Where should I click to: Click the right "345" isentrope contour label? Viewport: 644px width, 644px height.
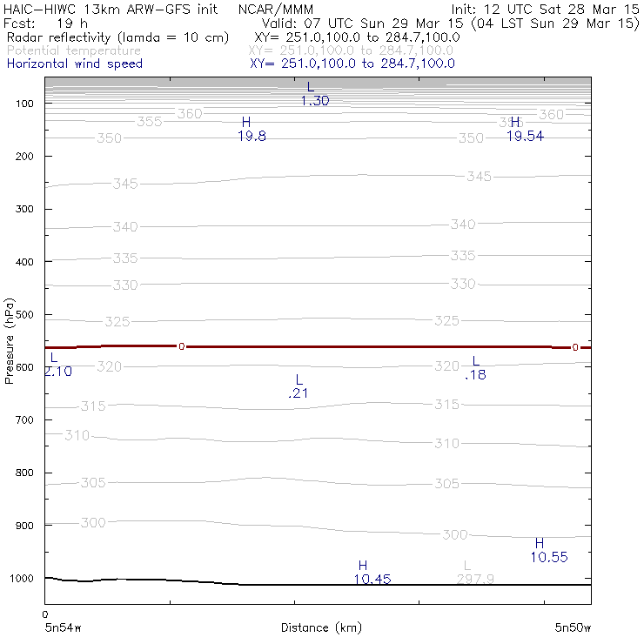pyautogui.click(x=479, y=177)
